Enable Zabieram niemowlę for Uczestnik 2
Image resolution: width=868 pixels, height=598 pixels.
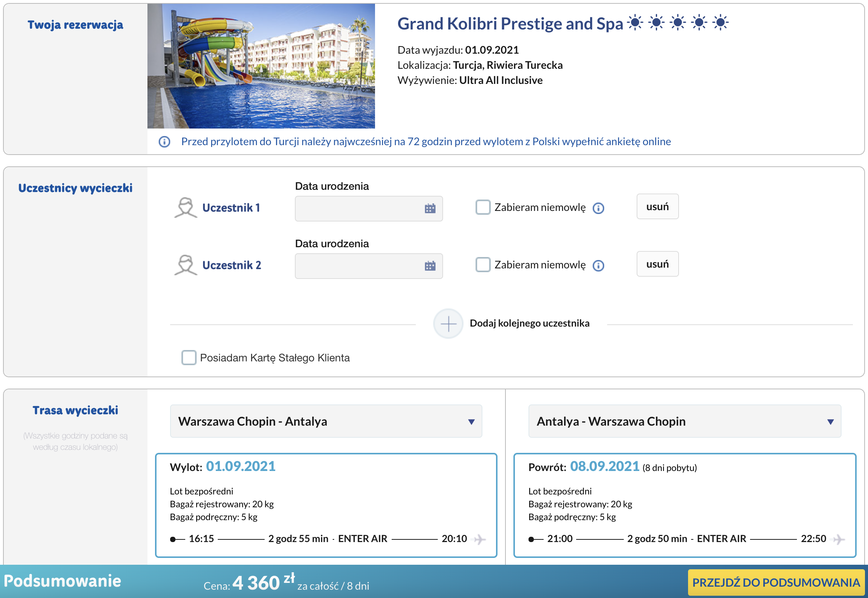(x=483, y=265)
